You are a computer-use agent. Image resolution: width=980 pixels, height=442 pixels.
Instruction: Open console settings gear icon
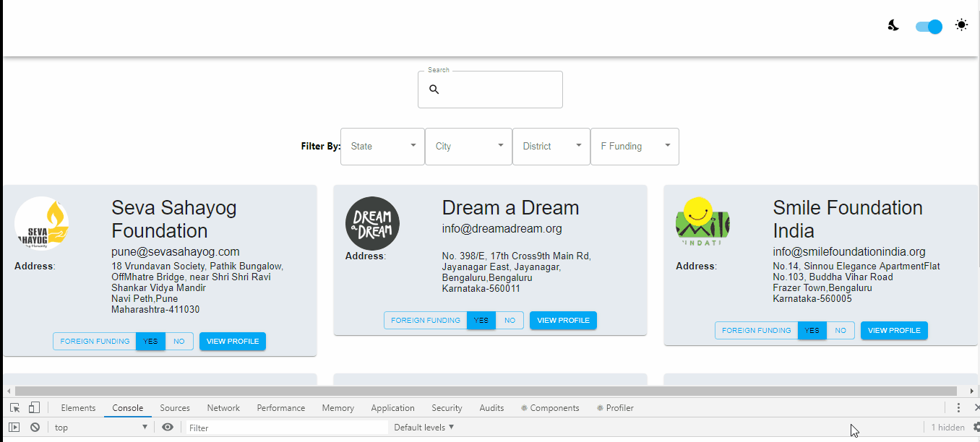pos(976,428)
